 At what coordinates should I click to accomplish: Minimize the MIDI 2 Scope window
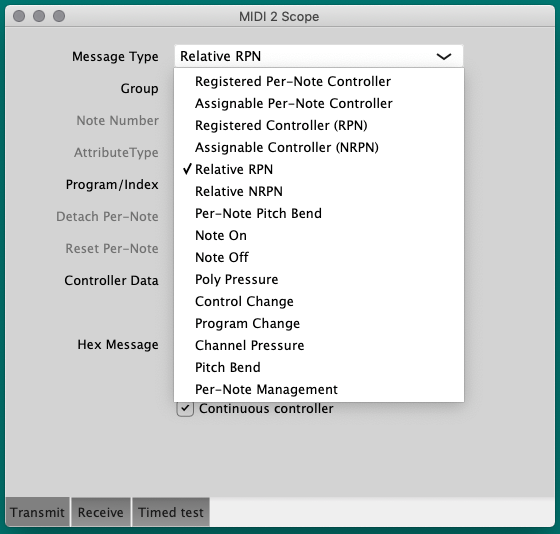(39, 16)
